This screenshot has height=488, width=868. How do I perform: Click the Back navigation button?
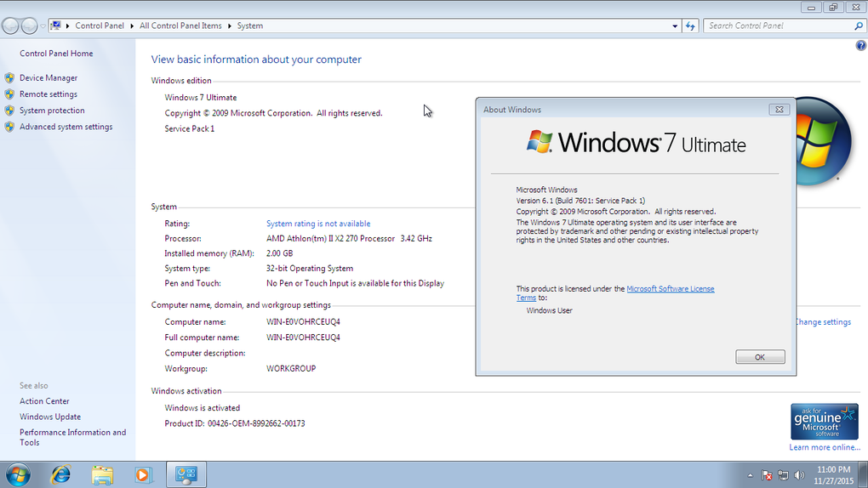point(10,26)
